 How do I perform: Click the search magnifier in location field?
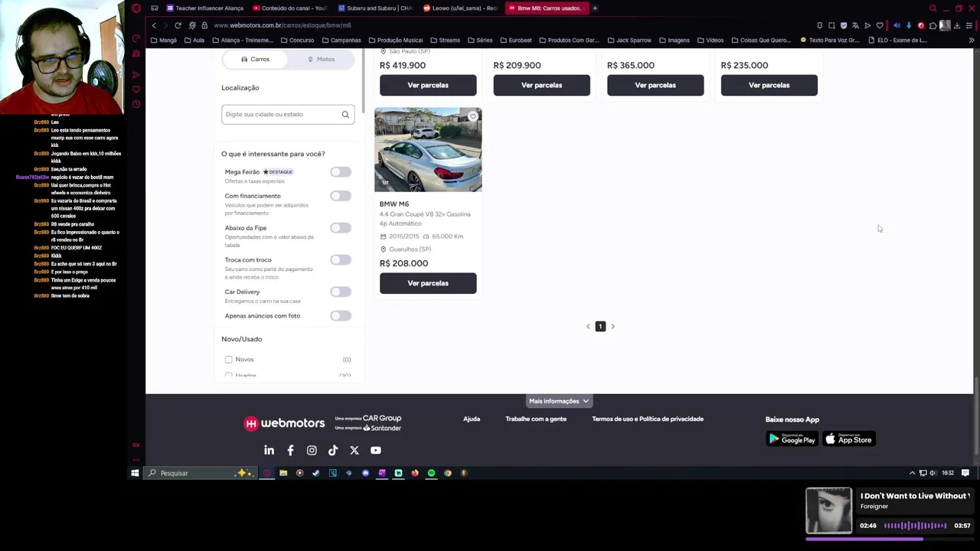345,115
